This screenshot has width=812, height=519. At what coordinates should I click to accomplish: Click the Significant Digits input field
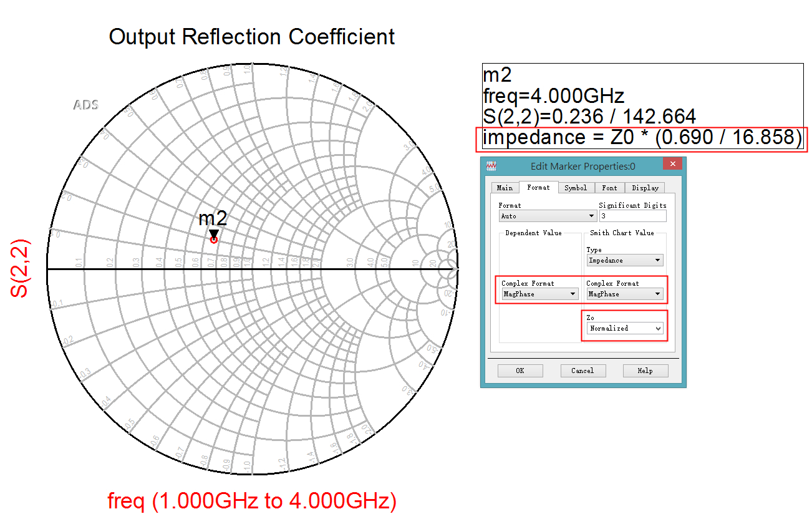(x=632, y=216)
